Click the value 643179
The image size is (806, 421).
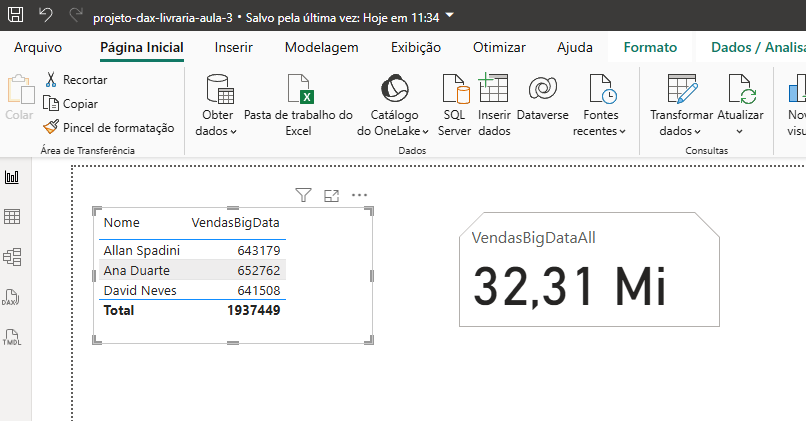[259, 250]
